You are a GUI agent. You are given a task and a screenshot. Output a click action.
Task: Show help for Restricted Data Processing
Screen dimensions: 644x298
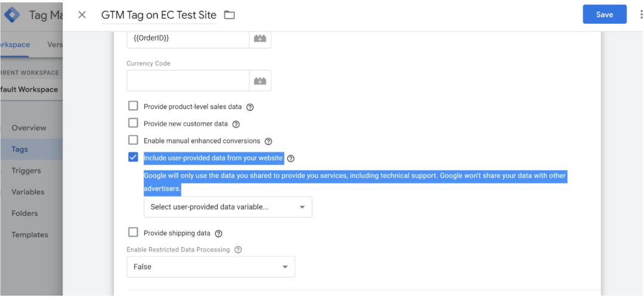click(x=238, y=250)
